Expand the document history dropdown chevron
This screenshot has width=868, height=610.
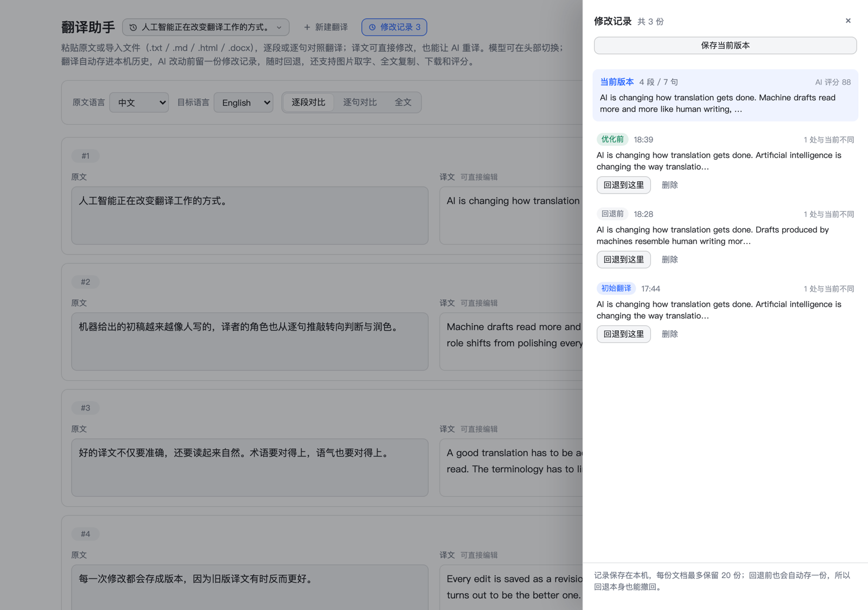[x=279, y=27]
